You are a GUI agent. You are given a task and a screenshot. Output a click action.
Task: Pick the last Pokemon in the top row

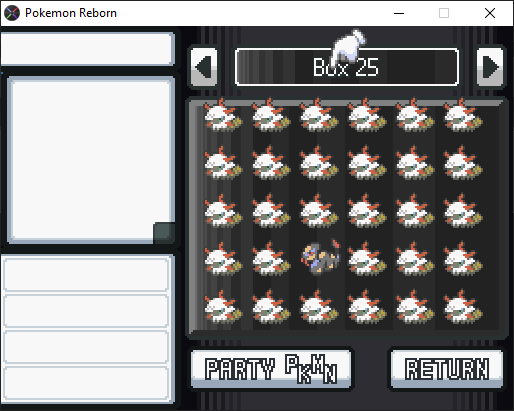463,115
